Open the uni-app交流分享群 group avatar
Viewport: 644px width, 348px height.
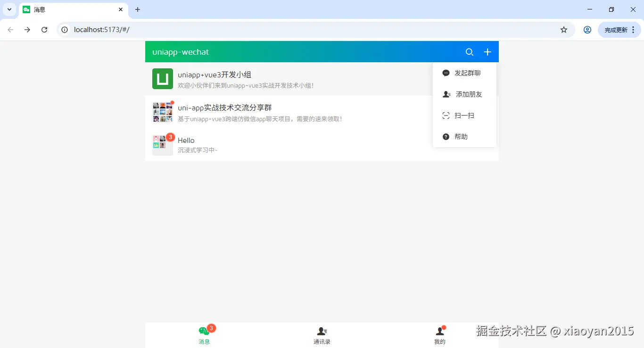click(163, 112)
